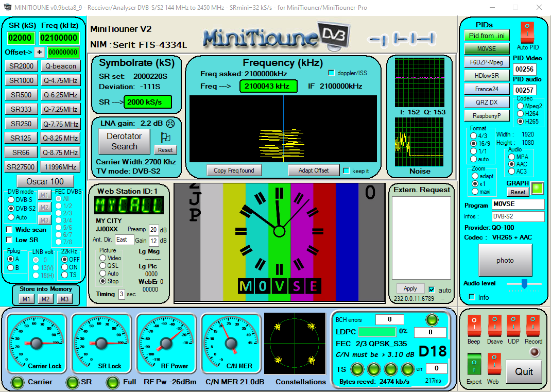Select maxi zoom radio button
551x392 pixels.
pos(475,192)
